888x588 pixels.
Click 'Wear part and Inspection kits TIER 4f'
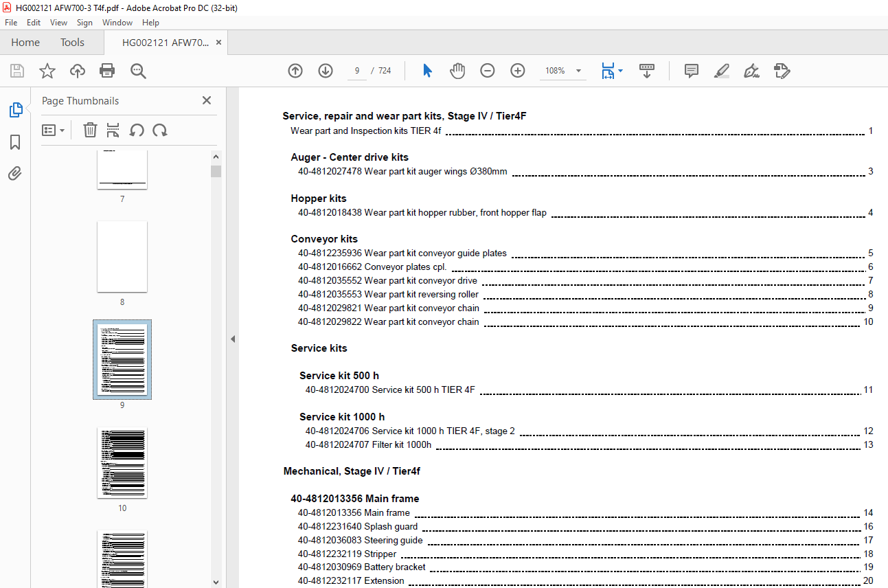point(366,131)
